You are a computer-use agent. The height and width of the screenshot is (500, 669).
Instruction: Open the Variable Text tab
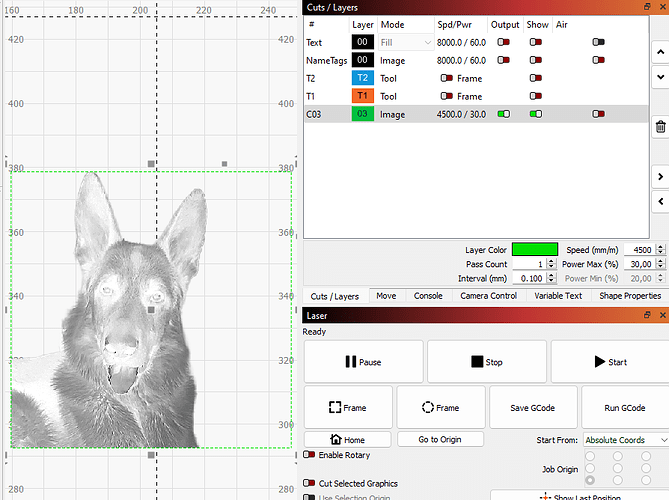pos(558,296)
